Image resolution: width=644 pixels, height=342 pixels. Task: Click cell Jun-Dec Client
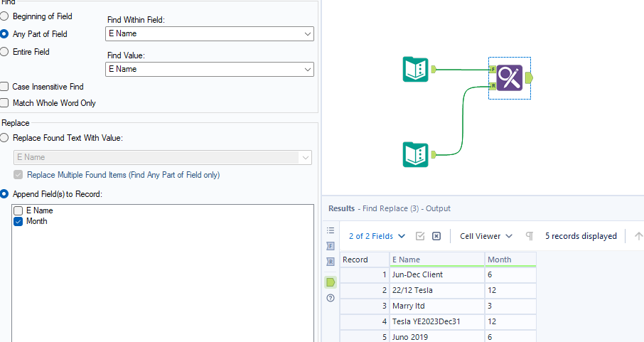[437, 274]
